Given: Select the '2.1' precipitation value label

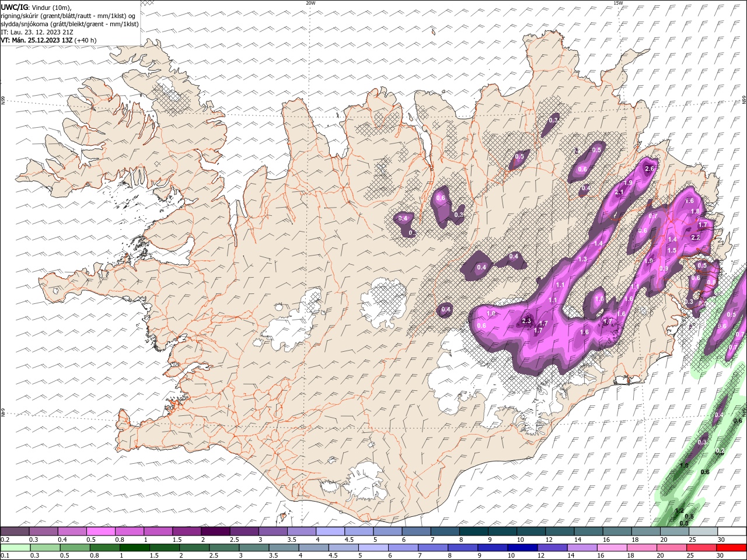Looking at the screenshot, I should [x=620, y=192].
